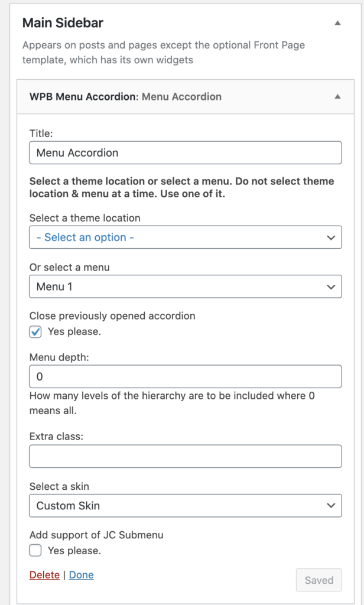Enable JC Submenu support checkbox
This screenshot has height=605, width=364.
click(35, 551)
